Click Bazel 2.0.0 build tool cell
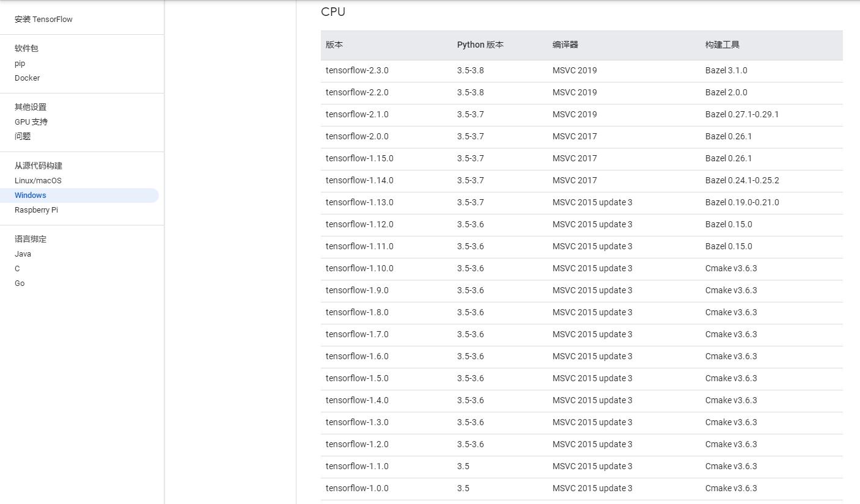Image resolution: width=860 pixels, height=504 pixels. click(726, 92)
